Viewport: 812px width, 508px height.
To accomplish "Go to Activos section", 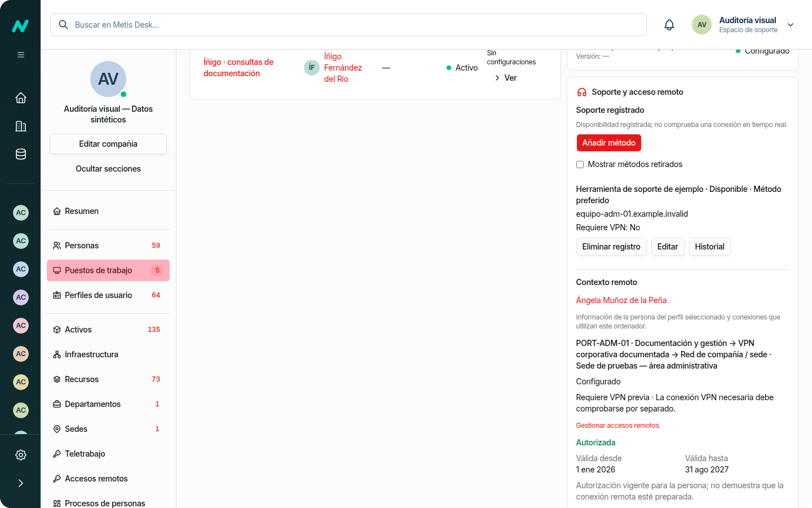I will (x=108, y=330).
